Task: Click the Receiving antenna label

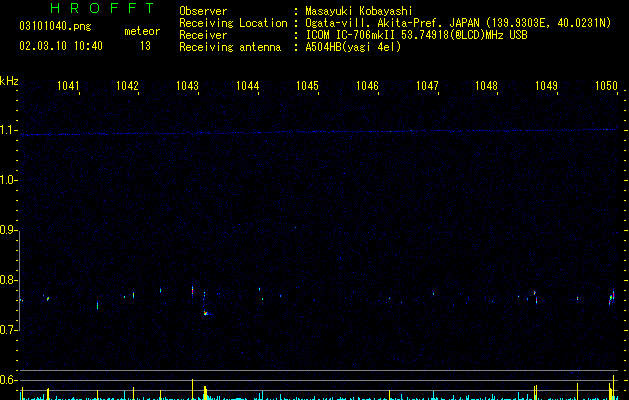Action: [x=230, y=47]
